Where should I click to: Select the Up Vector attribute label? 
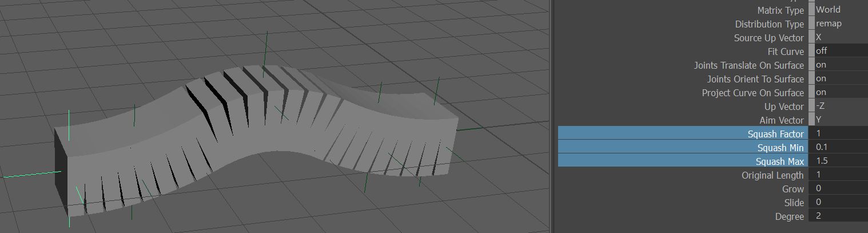click(x=784, y=106)
